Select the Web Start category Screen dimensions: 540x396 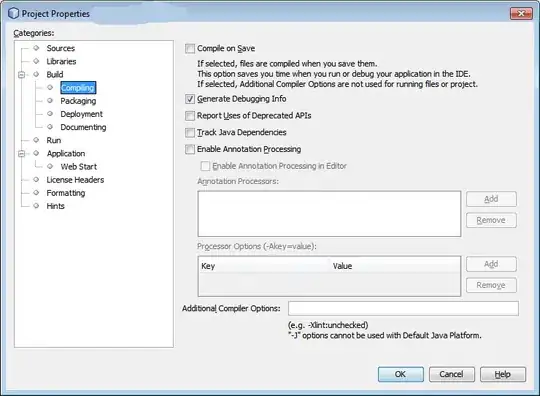pyautogui.click(x=79, y=167)
